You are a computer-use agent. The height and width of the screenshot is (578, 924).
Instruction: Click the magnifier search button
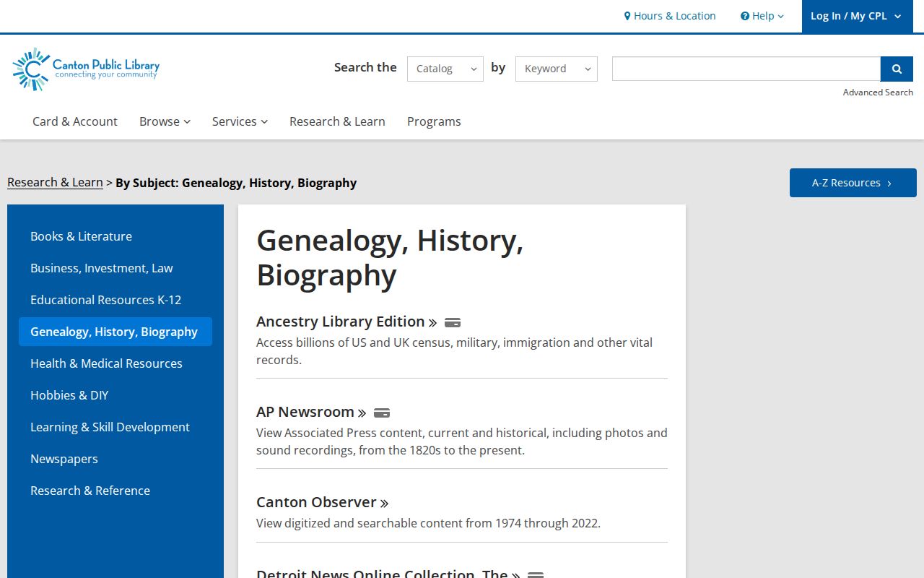pyautogui.click(x=897, y=69)
